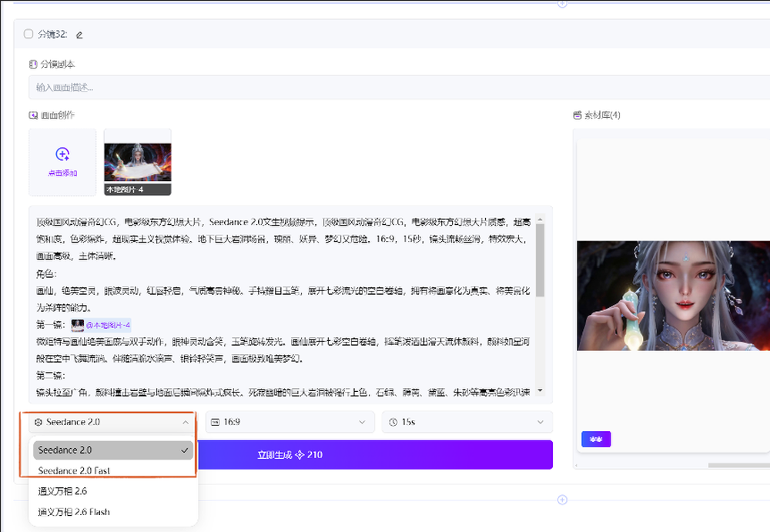The height and width of the screenshot is (532, 770).
Task: Choose 通义万相 2.6 model option
Action: point(68,491)
